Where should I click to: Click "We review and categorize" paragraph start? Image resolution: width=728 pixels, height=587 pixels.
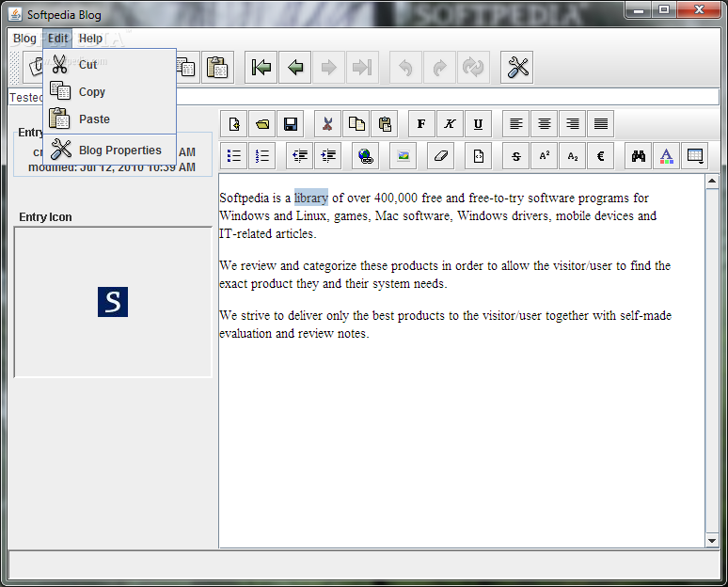pos(288,265)
